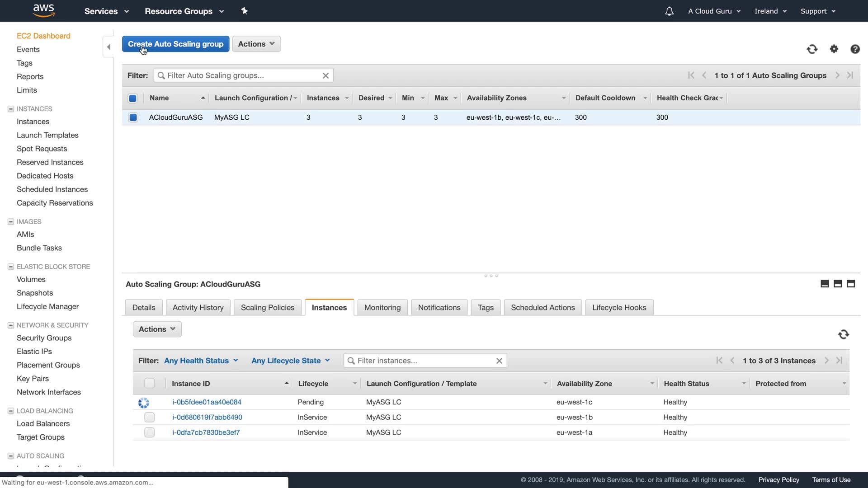Click the notifications bell icon
868x488 pixels.
(x=669, y=11)
